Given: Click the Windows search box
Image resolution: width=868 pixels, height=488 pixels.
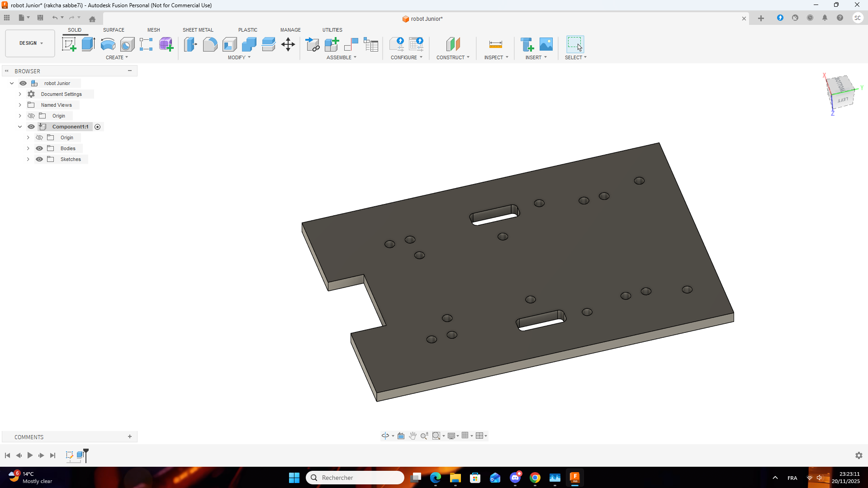Looking at the screenshot, I should [355, 478].
